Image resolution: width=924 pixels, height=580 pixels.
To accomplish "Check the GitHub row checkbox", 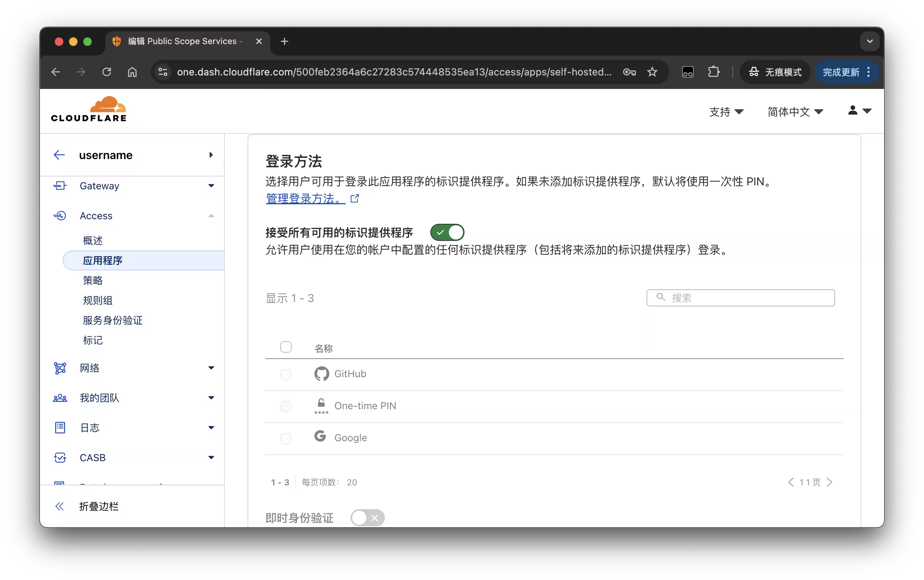I will (286, 374).
